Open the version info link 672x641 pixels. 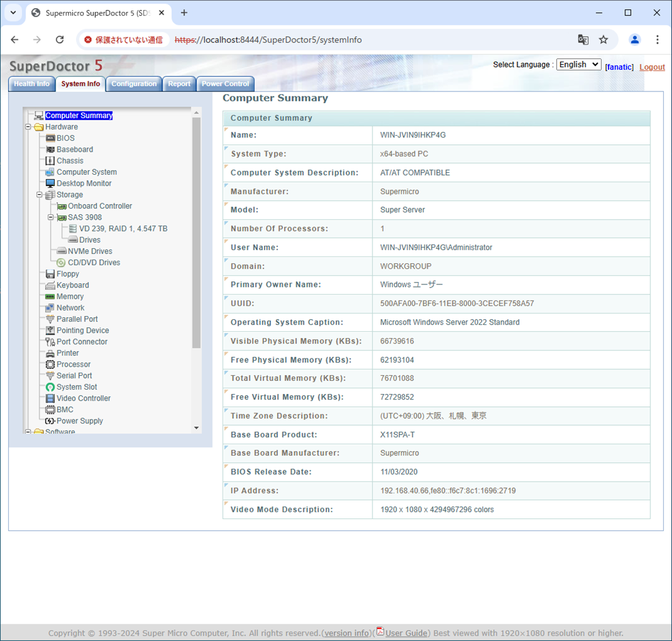346,634
